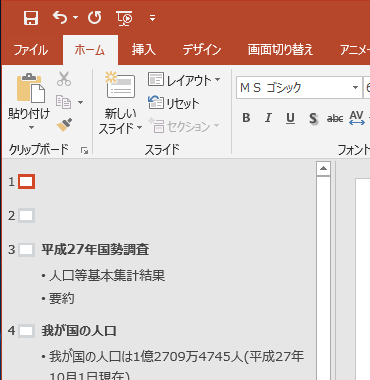Open the クリップボード dialog launcher

click(84, 151)
